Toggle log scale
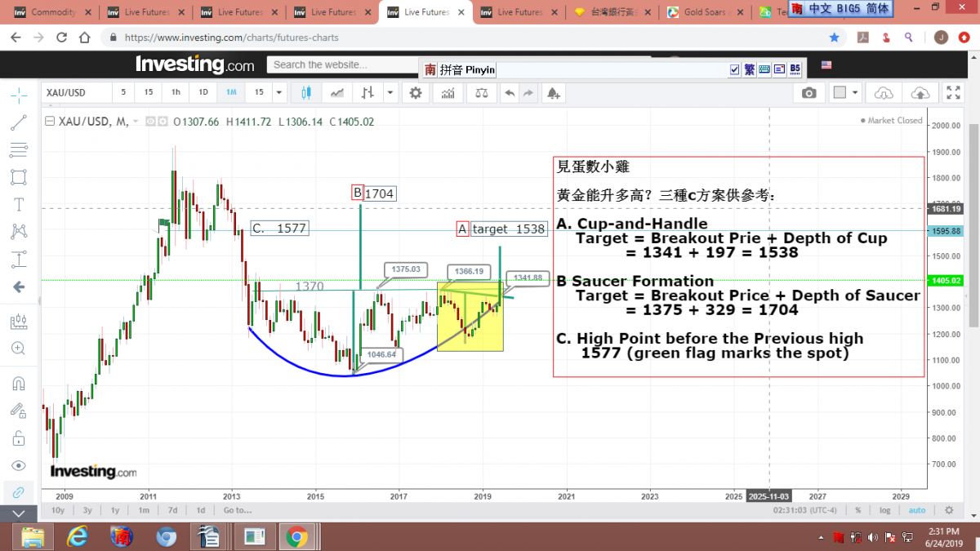Screen dimensions: 980x551 [885, 510]
